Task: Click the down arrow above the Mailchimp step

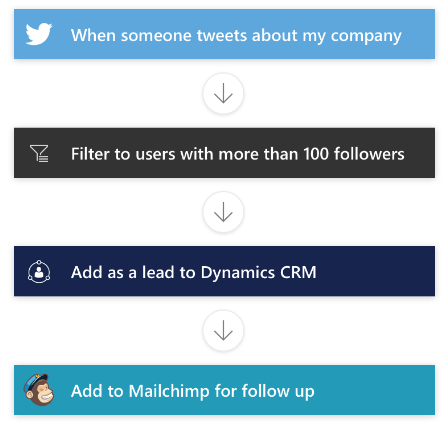Action: click(223, 330)
